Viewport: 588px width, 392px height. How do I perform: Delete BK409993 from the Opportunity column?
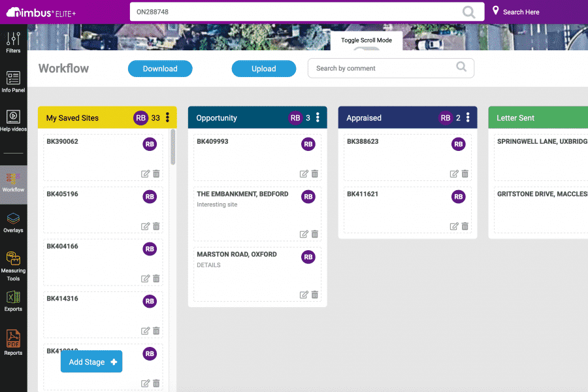click(314, 174)
